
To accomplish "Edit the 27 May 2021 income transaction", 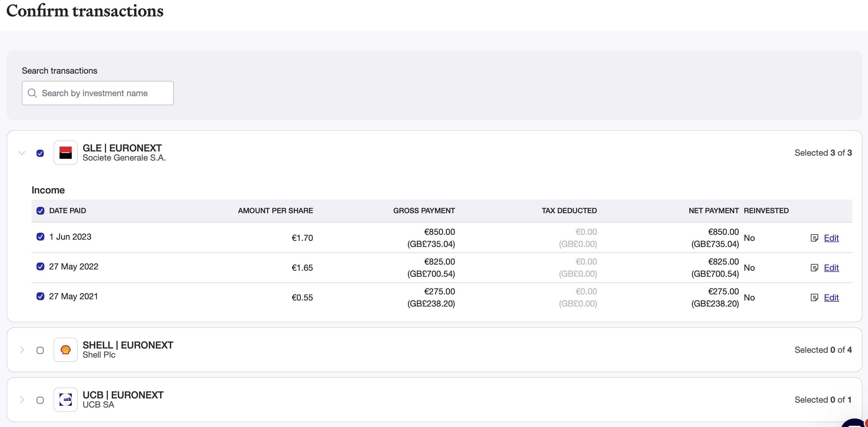I will (831, 297).
